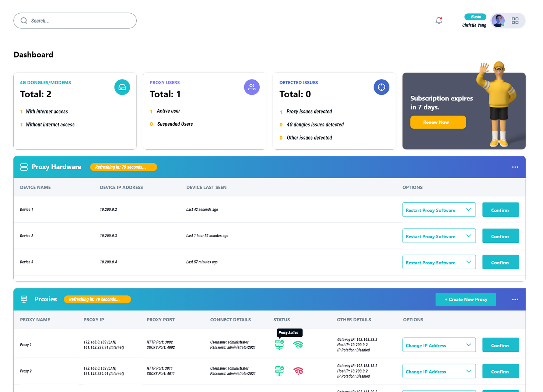Click the PROXY PORT column header

click(161, 320)
